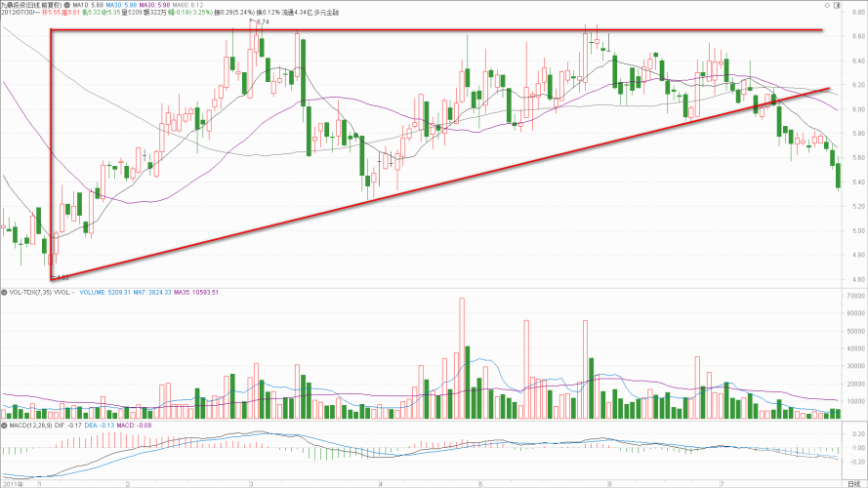Click the round icon beside MACD label
The height and width of the screenshot is (488, 868).
click(x=4, y=426)
